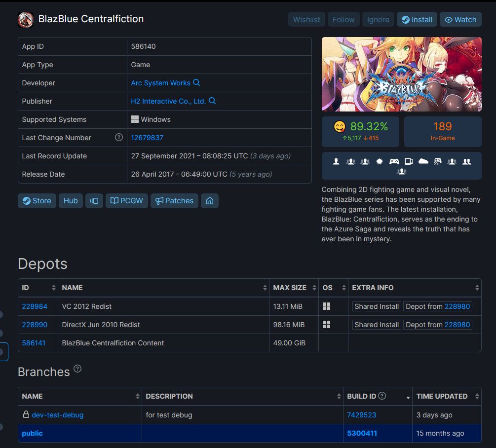Open the home page icon button

pos(210,201)
